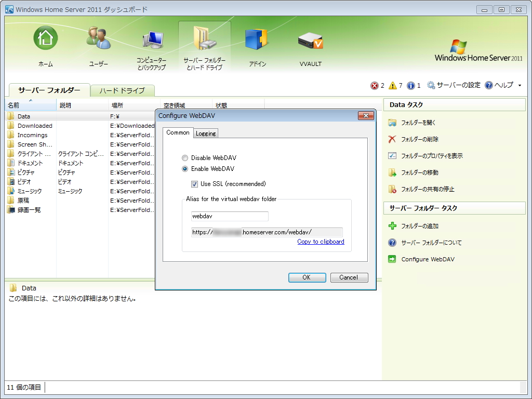Open the ホーム dashboard icon
This screenshot has height=399, width=532.
coord(45,38)
